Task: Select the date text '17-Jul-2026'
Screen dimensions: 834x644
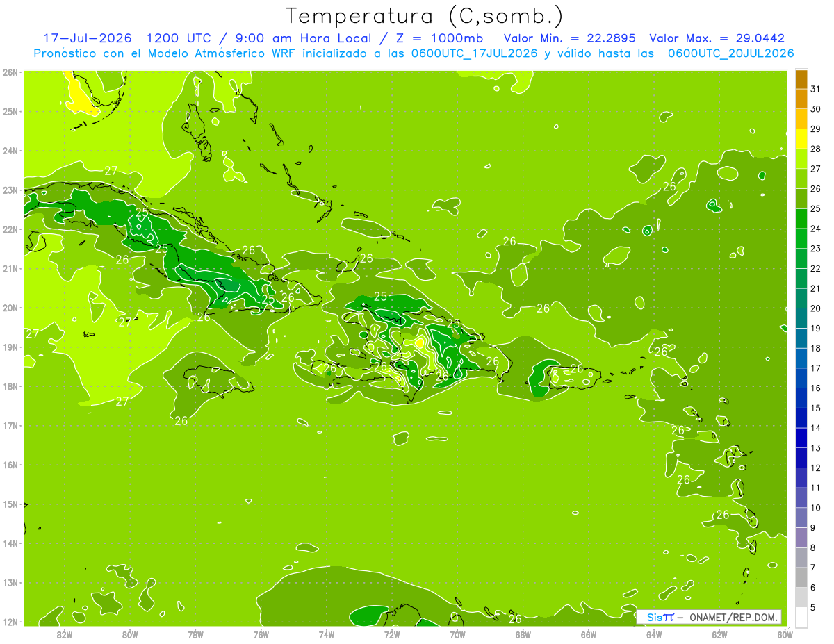Action: click(88, 38)
